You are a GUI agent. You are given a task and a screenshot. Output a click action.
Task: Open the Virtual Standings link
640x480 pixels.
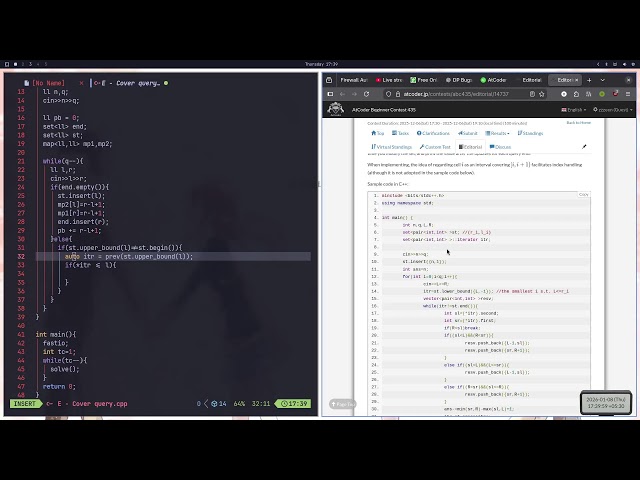coord(391,147)
